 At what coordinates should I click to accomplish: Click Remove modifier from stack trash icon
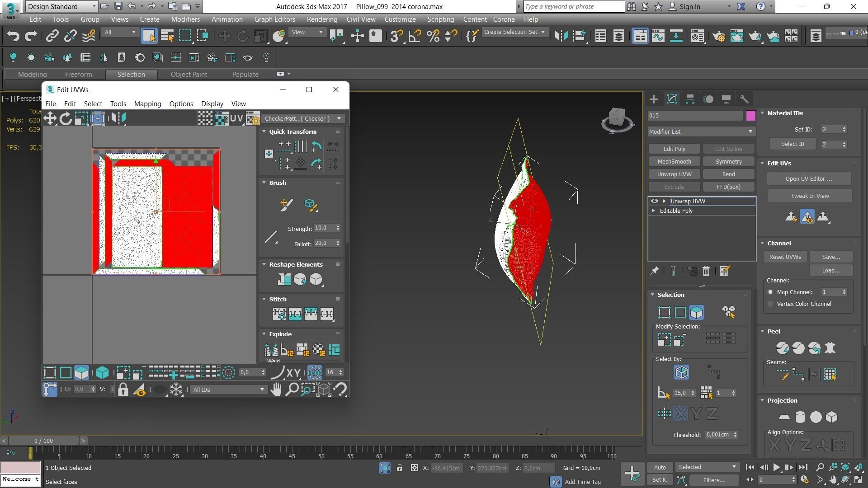click(706, 271)
